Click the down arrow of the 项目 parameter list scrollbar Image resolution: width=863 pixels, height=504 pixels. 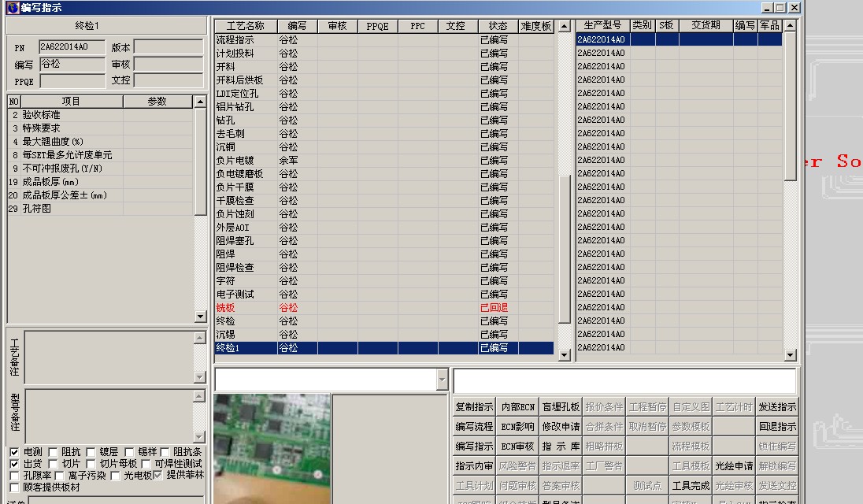click(200, 317)
